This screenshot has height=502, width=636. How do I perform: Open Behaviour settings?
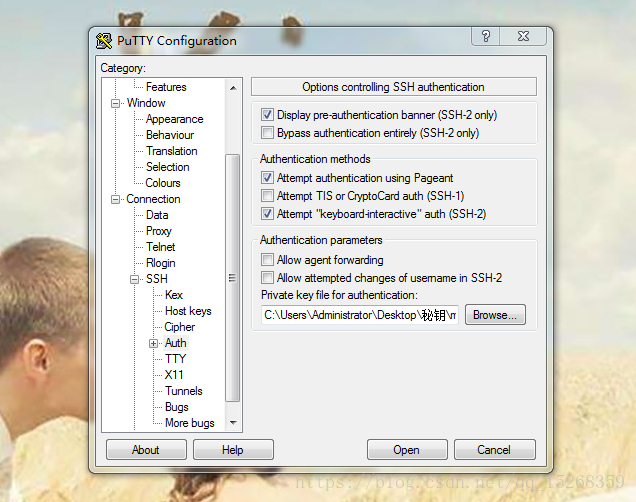tap(170, 135)
